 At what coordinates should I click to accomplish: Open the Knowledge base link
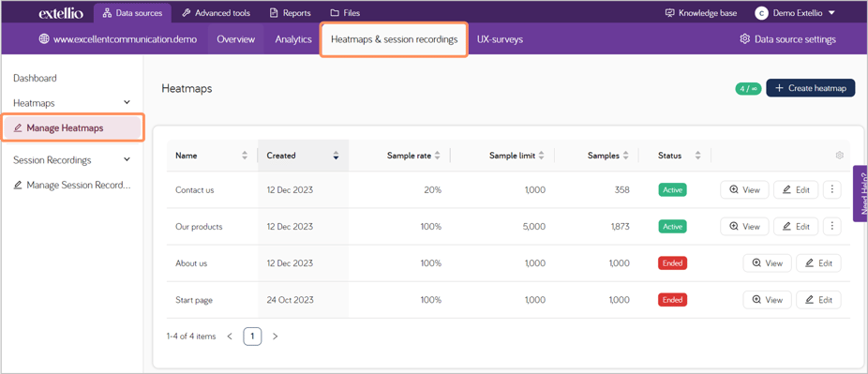pyautogui.click(x=701, y=13)
